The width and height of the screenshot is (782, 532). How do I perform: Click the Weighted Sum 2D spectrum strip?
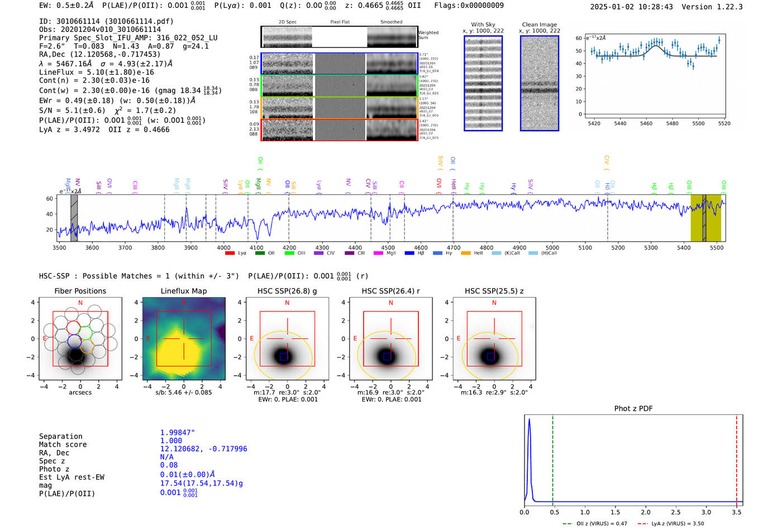point(340,37)
